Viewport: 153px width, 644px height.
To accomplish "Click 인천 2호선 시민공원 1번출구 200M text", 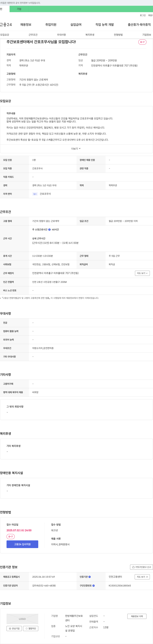I will tap(49, 282).
